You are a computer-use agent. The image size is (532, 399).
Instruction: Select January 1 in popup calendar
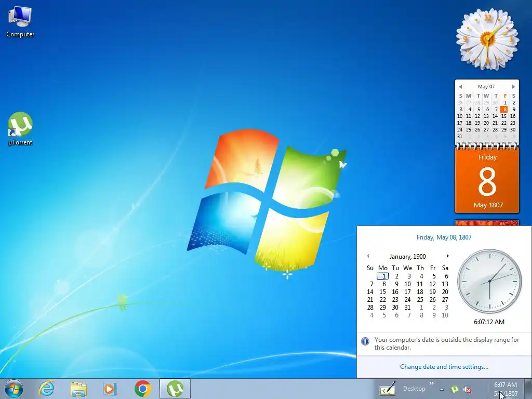(383, 276)
